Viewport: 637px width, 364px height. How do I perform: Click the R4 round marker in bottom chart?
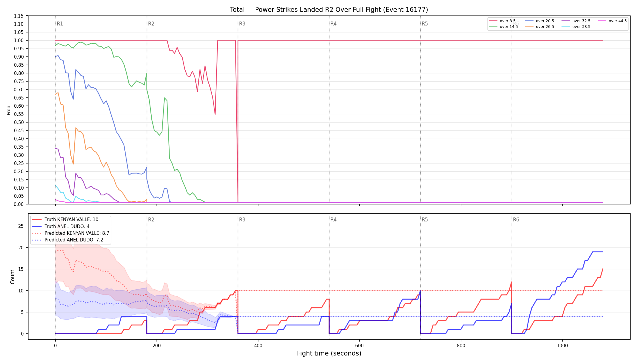(333, 220)
